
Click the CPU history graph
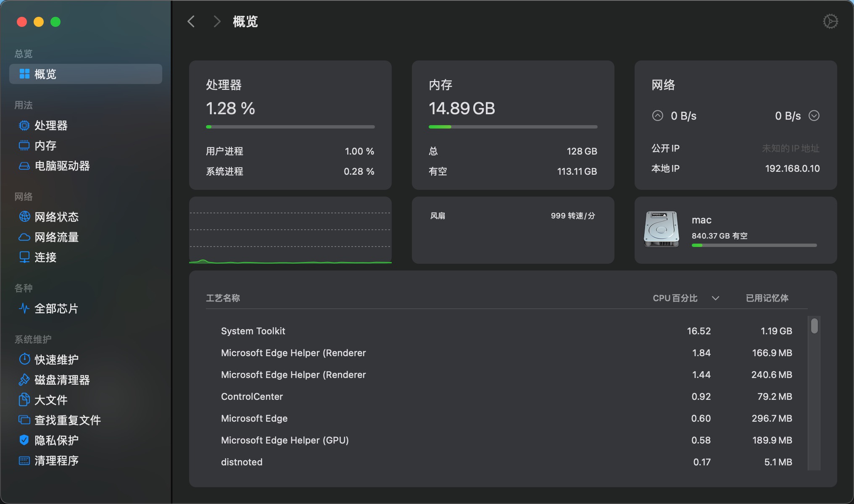[290, 230]
